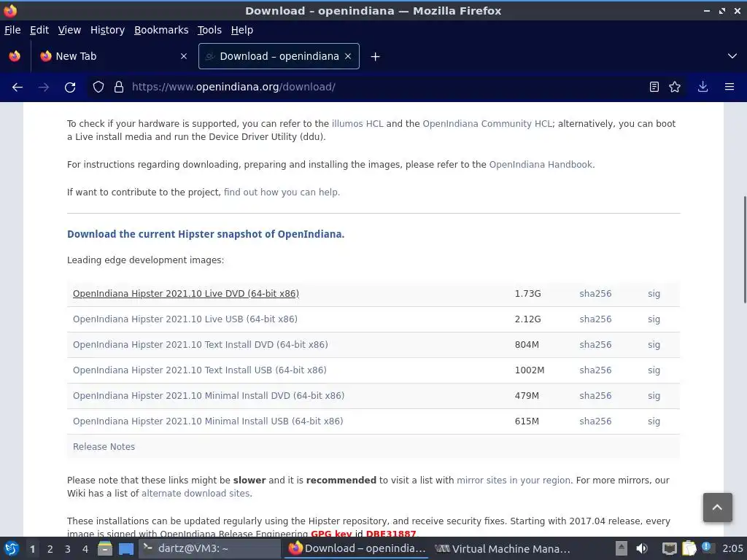Open the History menu
Image resolution: width=747 pixels, height=560 pixels.
pyautogui.click(x=108, y=30)
